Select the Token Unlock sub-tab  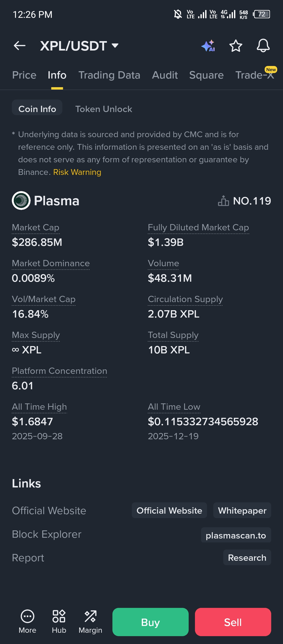tap(104, 109)
